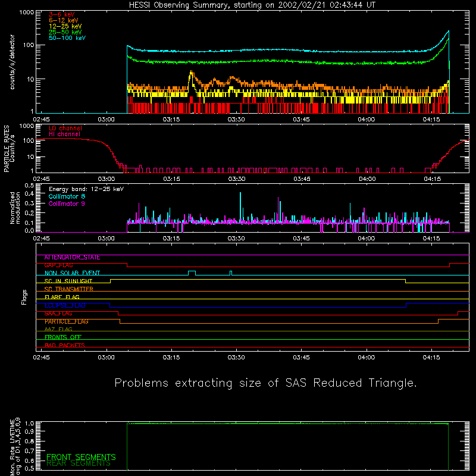Click the 'Energy band: 12-25 keV' caption
The width and height of the screenshot is (476, 476).
(x=86, y=189)
